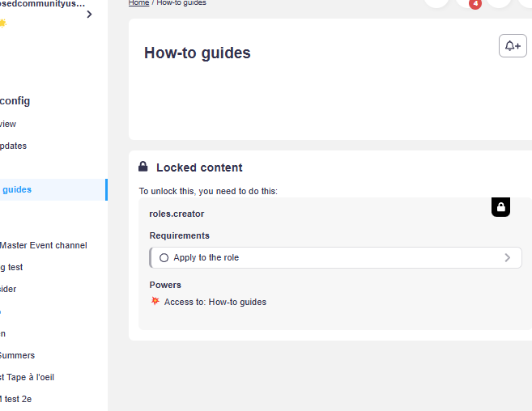Image resolution: width=532 pixels, height=411 pixels.
Task: Expand Apply to the role chevron arrow
Action: 508,258
